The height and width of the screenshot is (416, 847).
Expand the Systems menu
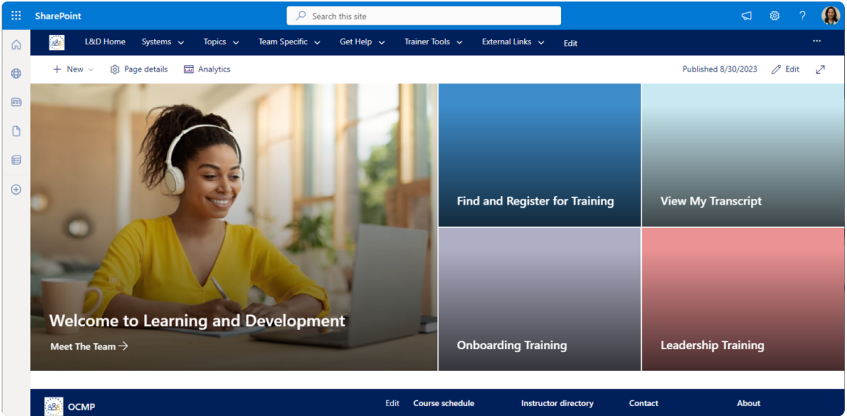163,42
